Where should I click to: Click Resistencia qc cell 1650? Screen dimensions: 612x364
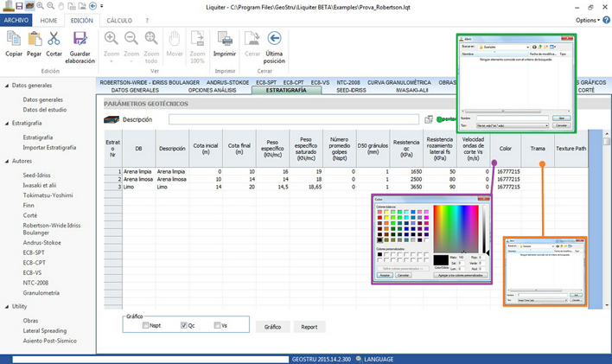406,171
